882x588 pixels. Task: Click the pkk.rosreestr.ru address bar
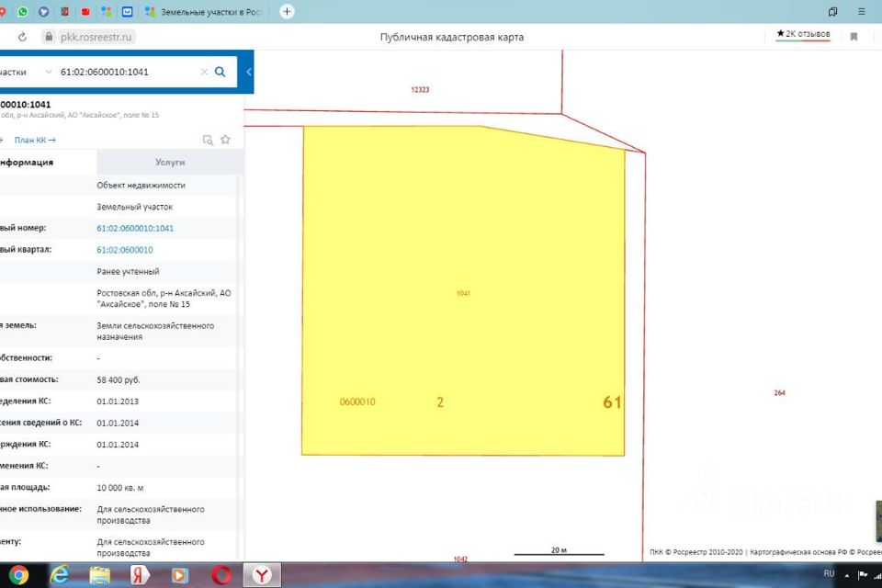pyautogui.click(x=96, y=37)
